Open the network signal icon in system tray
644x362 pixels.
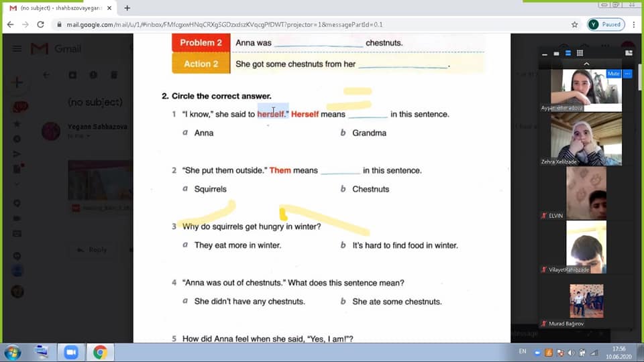pyautogui.click(x=594, y=353)
